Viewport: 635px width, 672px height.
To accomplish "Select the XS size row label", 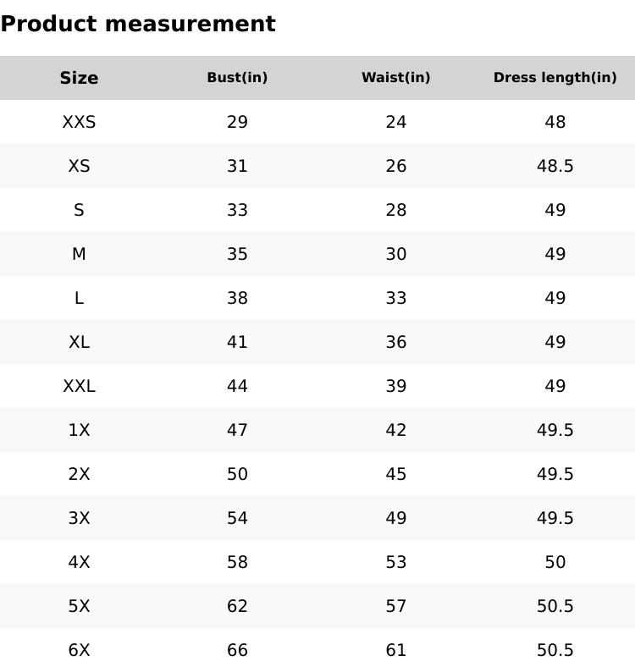I will coord(79,166).
